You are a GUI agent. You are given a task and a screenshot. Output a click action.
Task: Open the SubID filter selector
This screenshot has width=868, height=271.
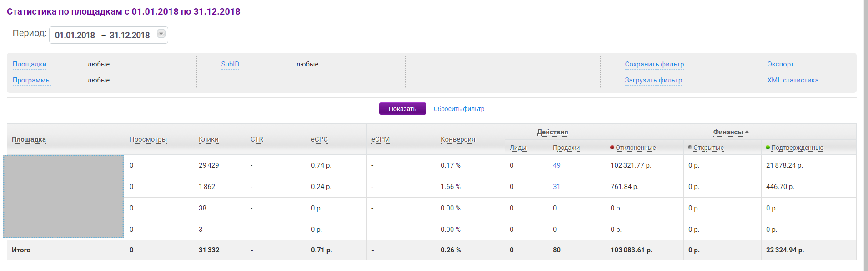(x=230, y=64)
